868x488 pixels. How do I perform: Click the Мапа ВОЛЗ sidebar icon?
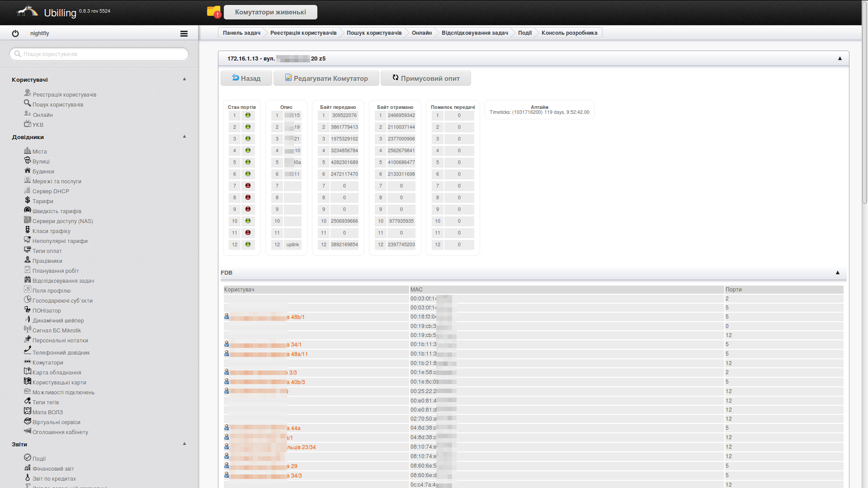coord(28,411)
